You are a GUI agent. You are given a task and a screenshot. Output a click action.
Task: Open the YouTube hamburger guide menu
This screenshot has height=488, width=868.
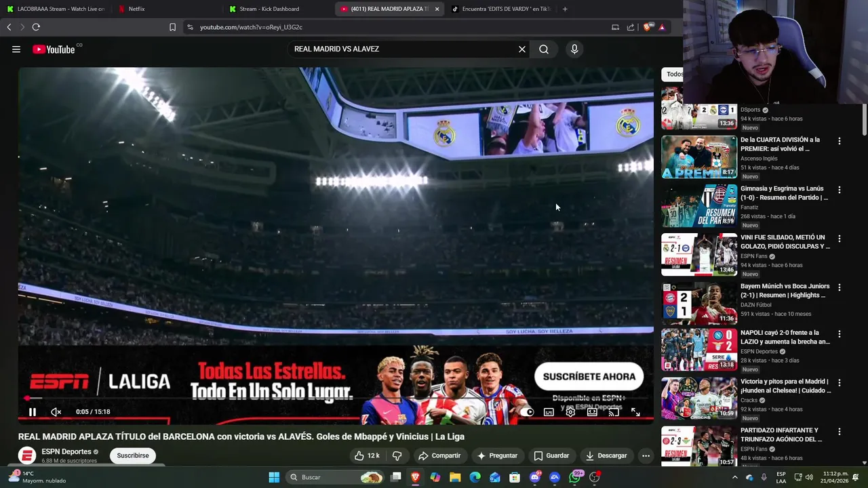(x=16, y=49)
